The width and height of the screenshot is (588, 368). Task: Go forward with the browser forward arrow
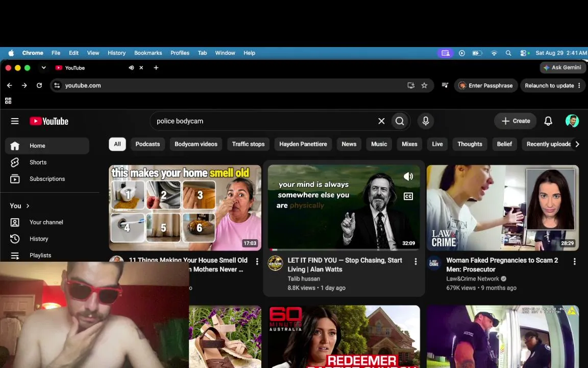(24, 86)
